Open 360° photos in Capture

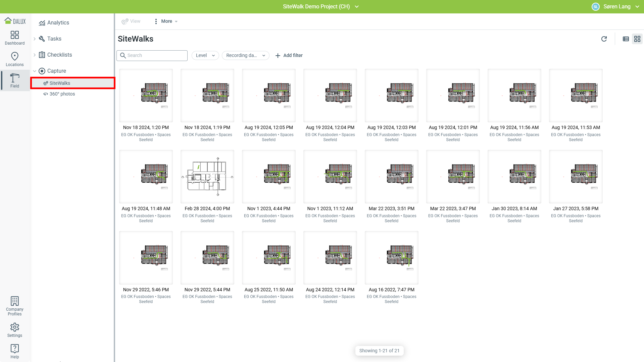point(62,94)
